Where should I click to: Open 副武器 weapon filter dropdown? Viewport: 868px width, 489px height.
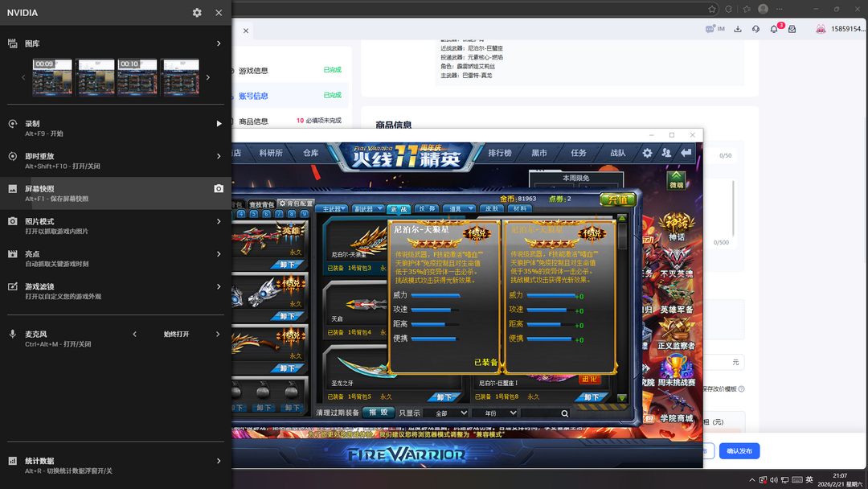(367, 209)
